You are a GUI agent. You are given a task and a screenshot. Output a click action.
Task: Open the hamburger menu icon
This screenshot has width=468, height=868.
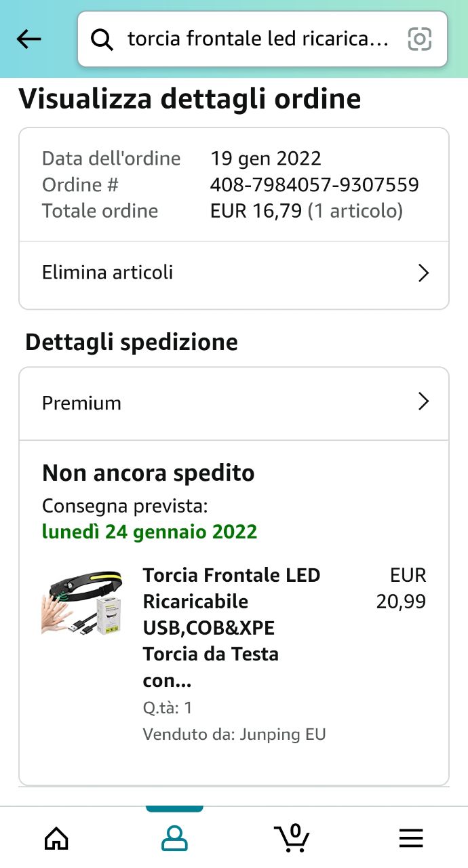pyautogui.click(x=411, y=839)
